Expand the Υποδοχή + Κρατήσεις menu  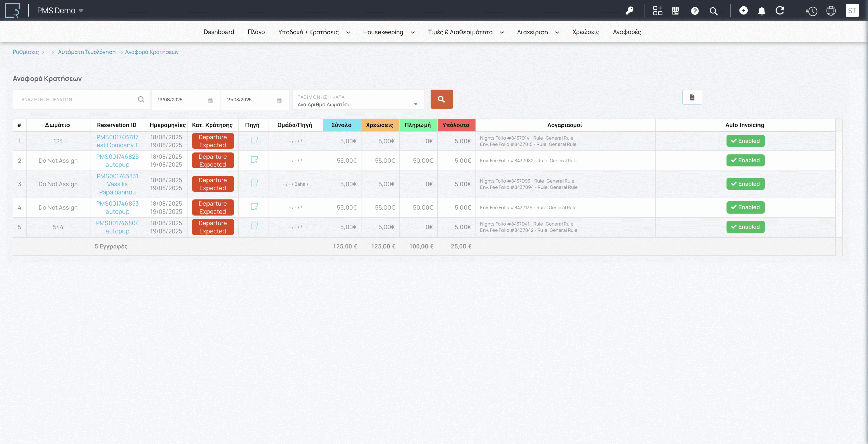tap(314, 32)
